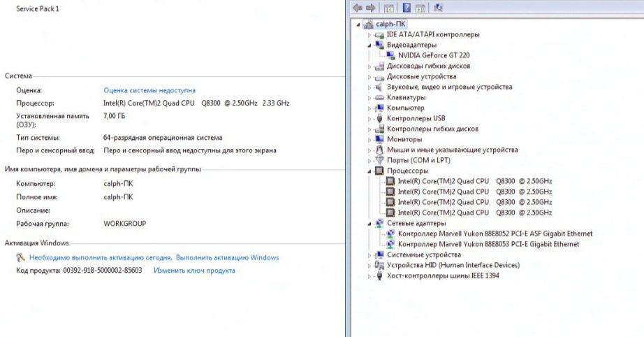Click the Дисковые устройства drive icon
Screen dimensions: 644x337
(379, 76)
